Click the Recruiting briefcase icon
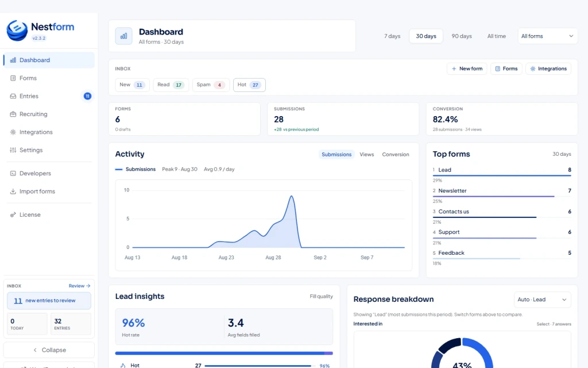 click(x=13, y=114)
